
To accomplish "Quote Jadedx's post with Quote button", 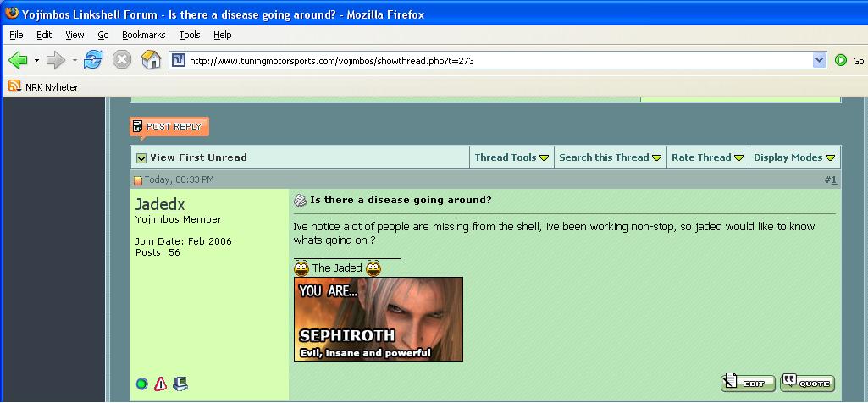I will (807, 384).
